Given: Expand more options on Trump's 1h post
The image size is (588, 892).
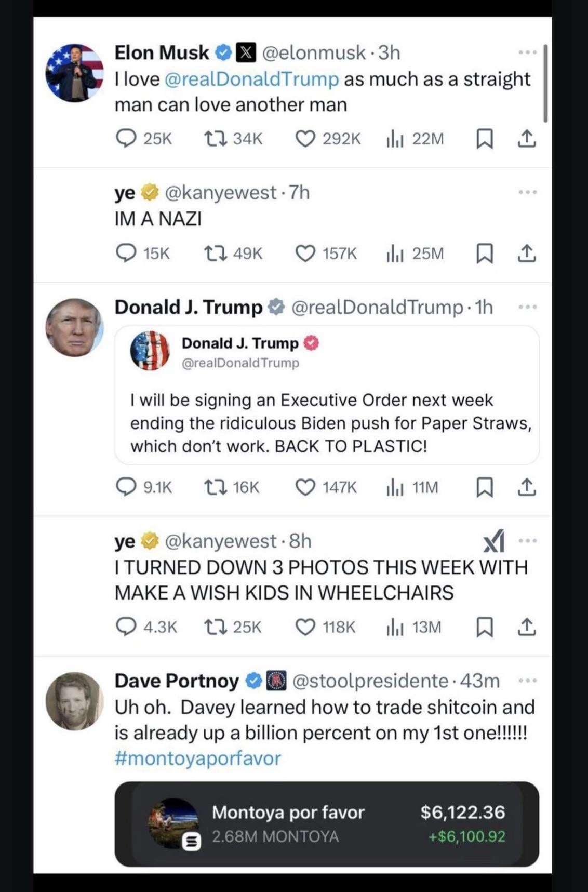Looking at the screenshot, I should 527,307.
